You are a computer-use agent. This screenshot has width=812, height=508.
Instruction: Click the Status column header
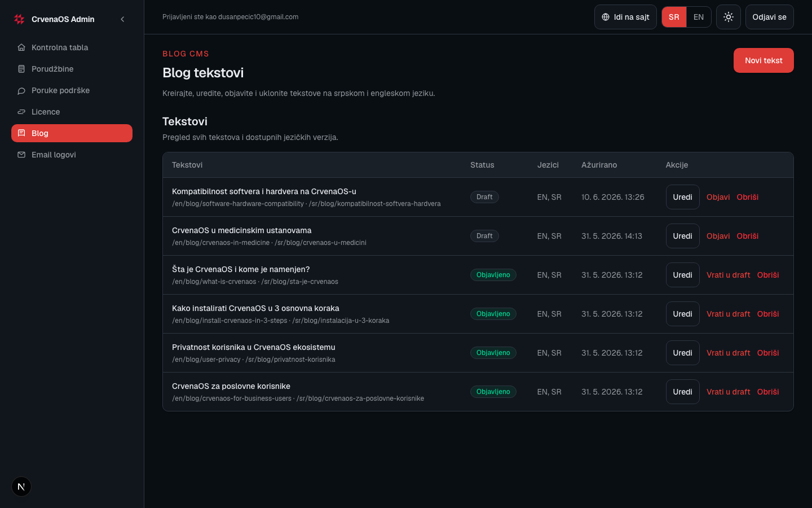[x=482, y=165]
